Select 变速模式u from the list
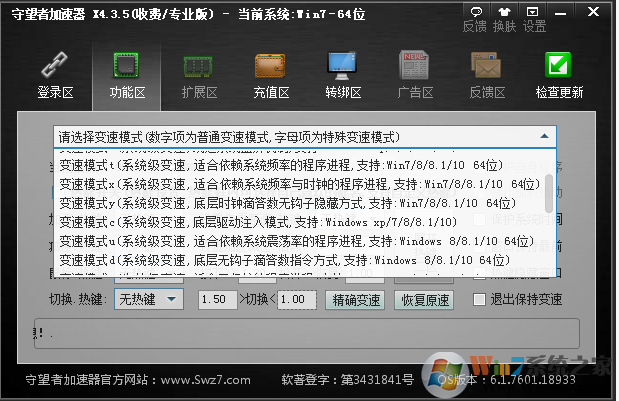 click(x=302, y=241)
